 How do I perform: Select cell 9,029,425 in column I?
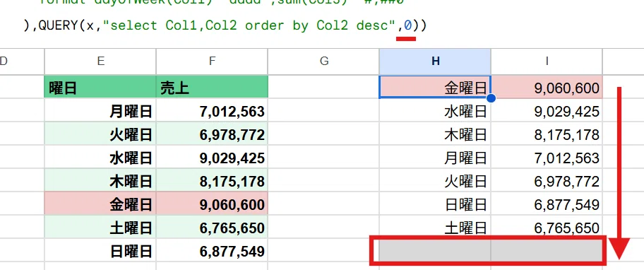coord(547,111)
